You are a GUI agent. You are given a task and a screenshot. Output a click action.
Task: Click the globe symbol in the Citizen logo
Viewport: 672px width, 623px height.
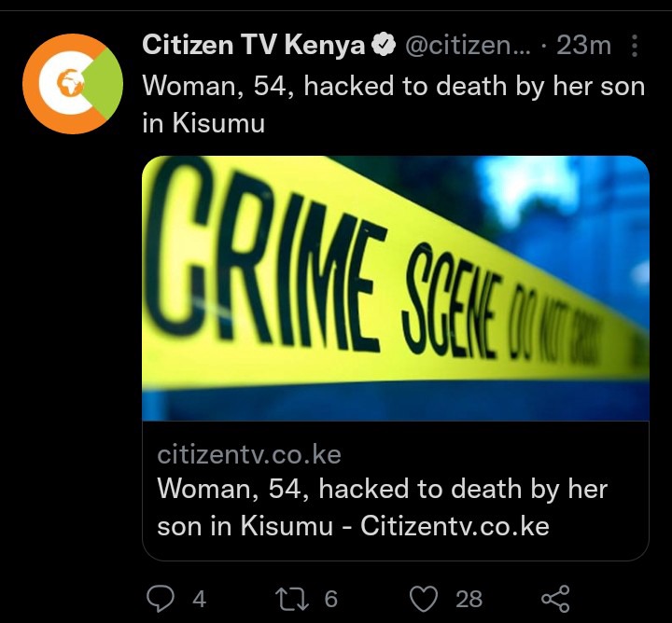[70, 83]
